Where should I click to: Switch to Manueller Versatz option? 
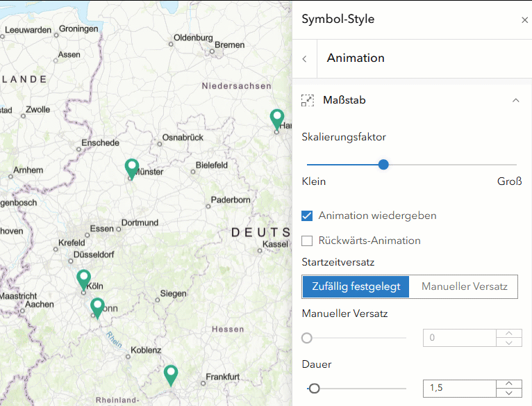[x=464, y=286]
